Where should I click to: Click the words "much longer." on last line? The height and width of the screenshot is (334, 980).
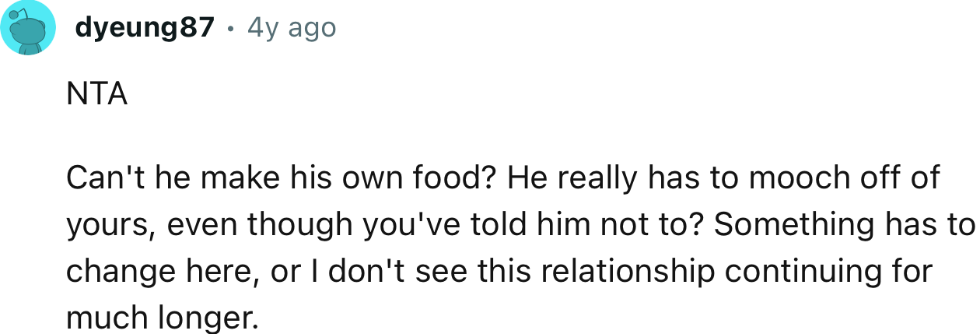tap(162, 319)
